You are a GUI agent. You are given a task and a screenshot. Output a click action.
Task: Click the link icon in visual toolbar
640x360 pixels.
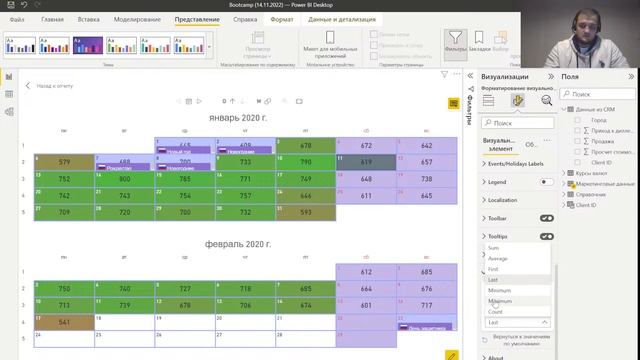tap(268, 101)
